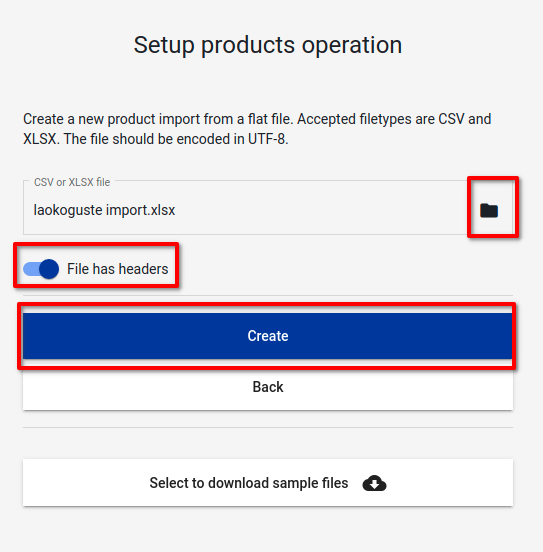Click the laokoguste import.xlsx filename

pos(104,210)
